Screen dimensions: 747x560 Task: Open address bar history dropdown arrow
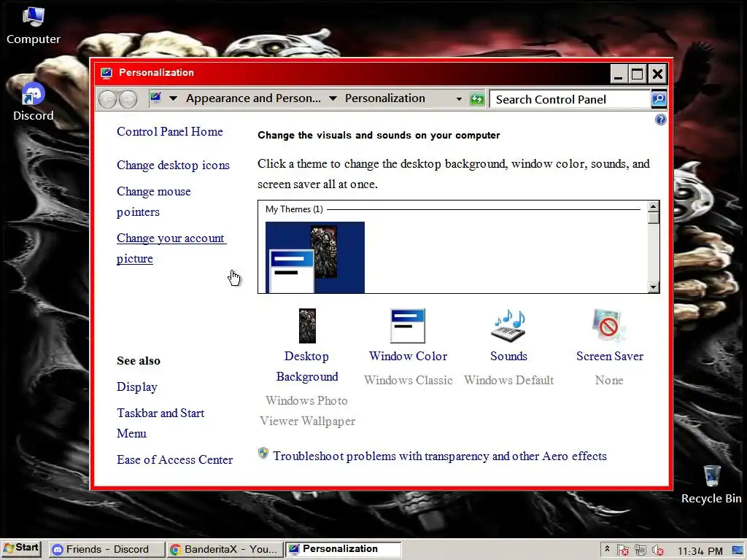459,99
